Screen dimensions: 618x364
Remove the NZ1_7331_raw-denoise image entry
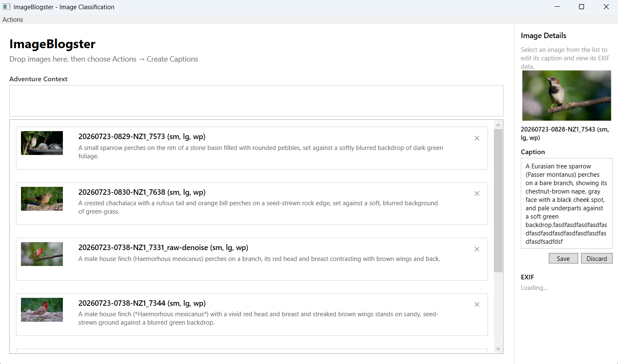click(x=477, y=249)
